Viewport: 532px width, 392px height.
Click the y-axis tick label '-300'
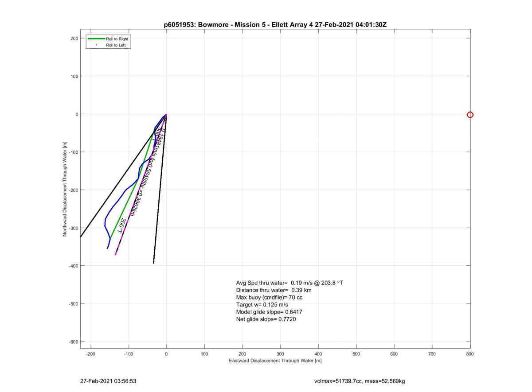tap(74, 228)
